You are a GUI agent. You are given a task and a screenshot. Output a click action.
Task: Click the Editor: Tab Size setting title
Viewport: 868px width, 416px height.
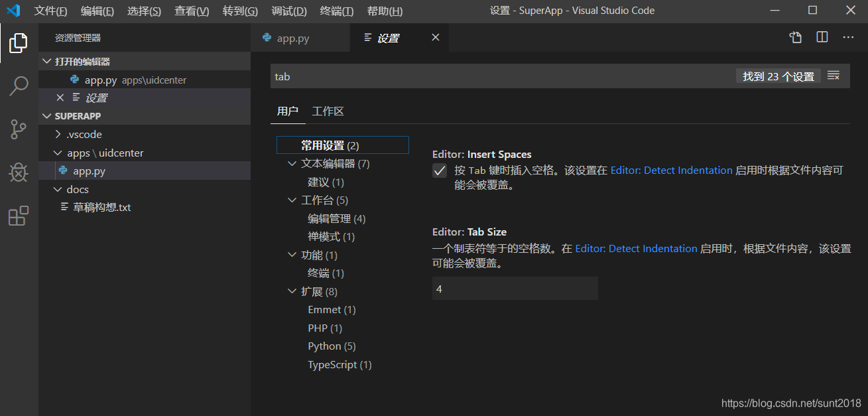(469, 232)
